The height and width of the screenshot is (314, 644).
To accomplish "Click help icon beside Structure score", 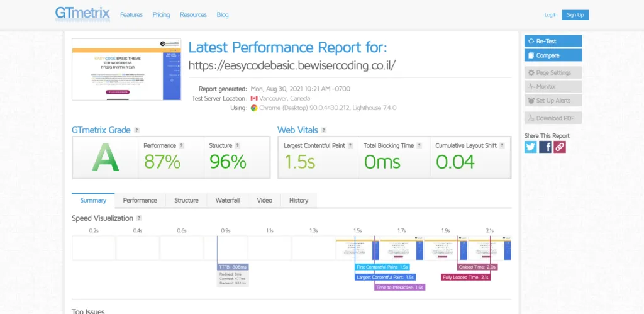I will (x=238, y=145).
